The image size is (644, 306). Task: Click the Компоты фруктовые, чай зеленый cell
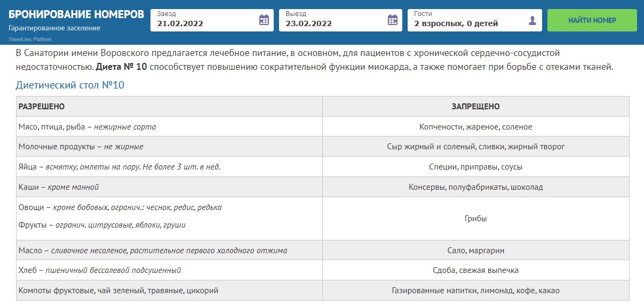point(169,291)
